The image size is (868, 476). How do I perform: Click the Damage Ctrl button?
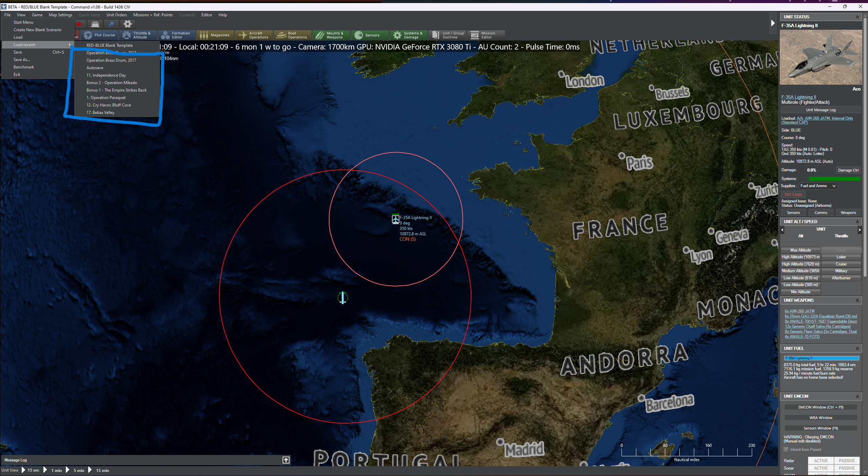pyautogui.click(x=848, y=170)
